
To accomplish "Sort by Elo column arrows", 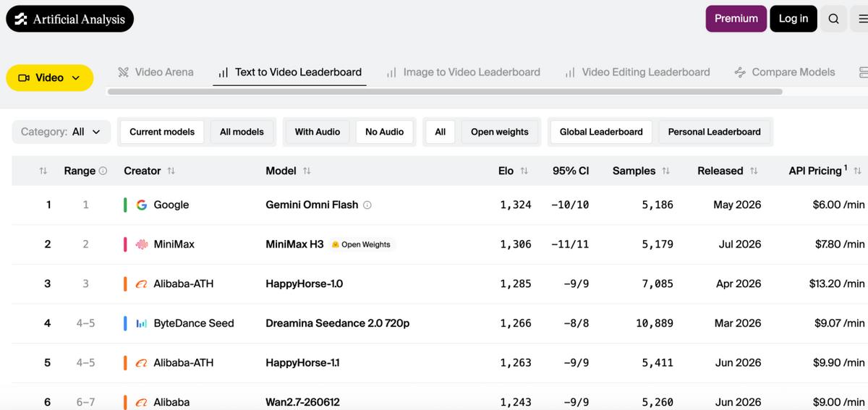I will [524, 171].
